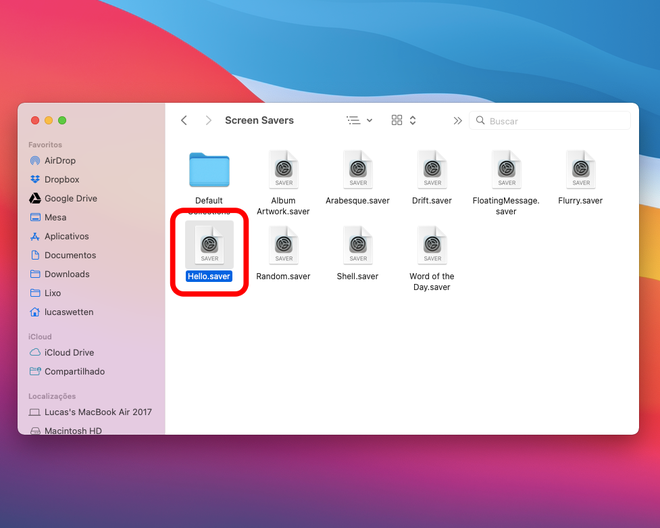Go forward with the right chevron

208,120
